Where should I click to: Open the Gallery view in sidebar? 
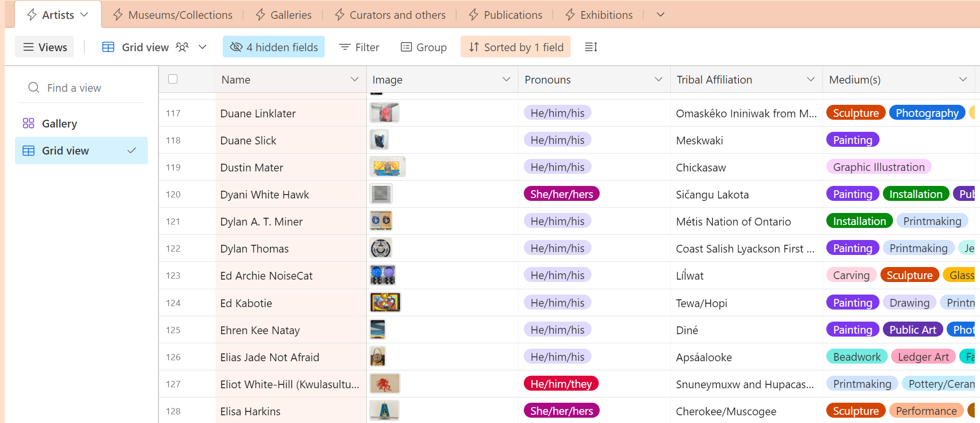point(59,124)
